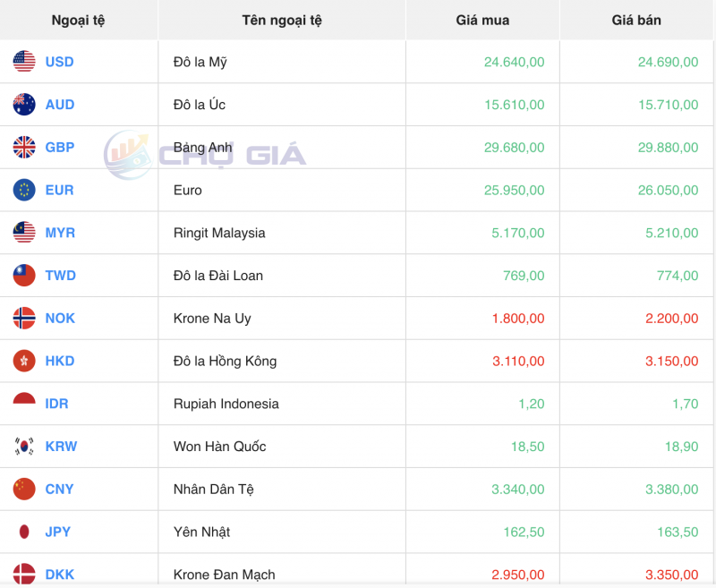Viewport: 716px width, 588px height.
Task: Click the Giá bán column header
Action: [635, 20]
